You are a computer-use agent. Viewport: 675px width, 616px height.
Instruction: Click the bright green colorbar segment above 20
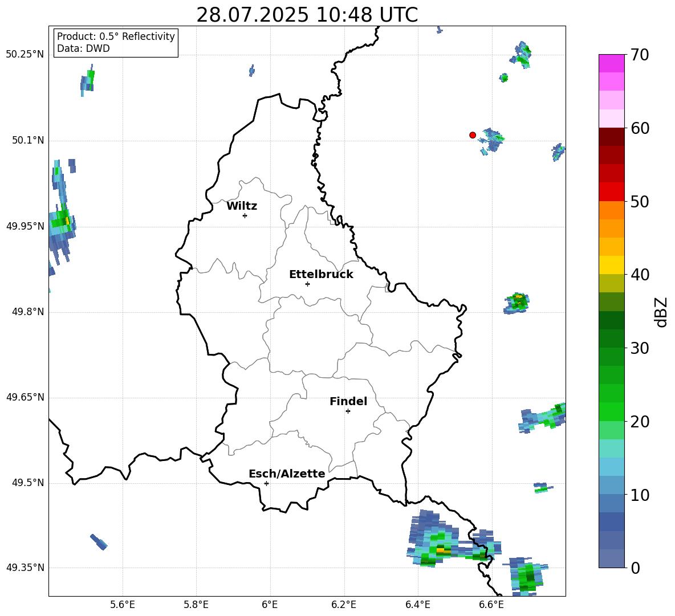[612, 411]
